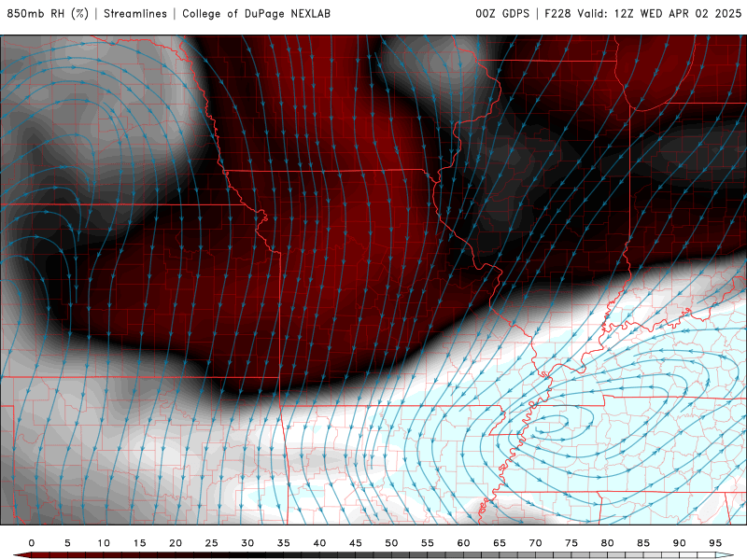Click the colorbar label 30
Viewport: 747px width, 560px height.
click(247, 543)
